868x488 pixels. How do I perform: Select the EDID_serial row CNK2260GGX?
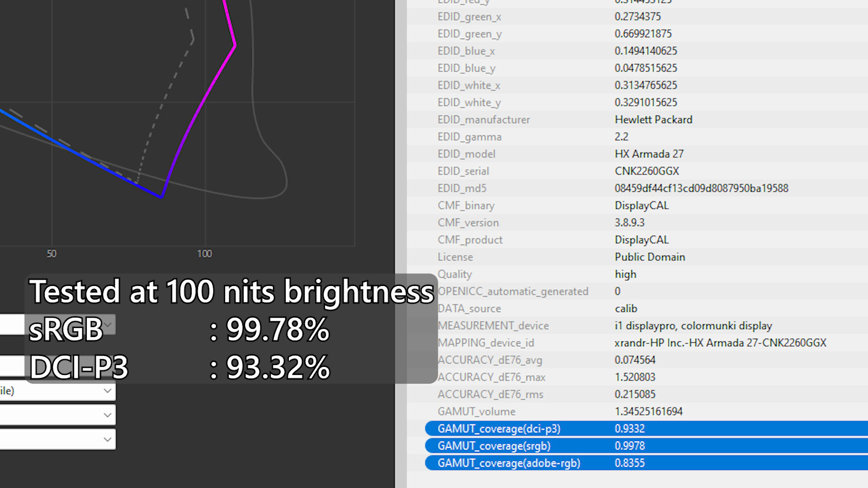point(646,171)
